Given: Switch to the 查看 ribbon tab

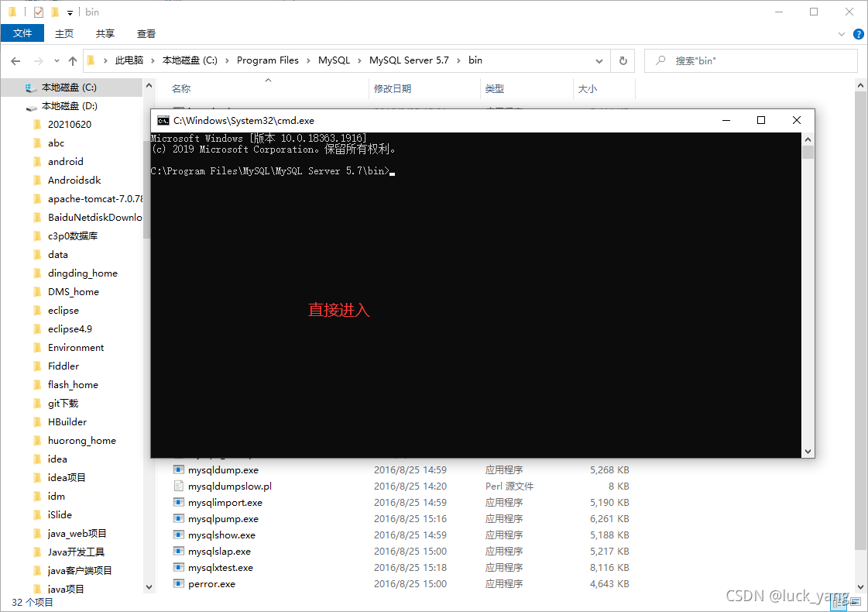Looking at the screenshot, I should [146, 34].
